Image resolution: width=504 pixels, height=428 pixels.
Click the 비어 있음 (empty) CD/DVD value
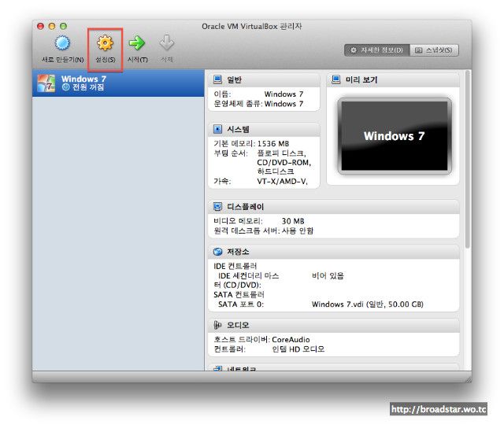click(x=328, y=275)
